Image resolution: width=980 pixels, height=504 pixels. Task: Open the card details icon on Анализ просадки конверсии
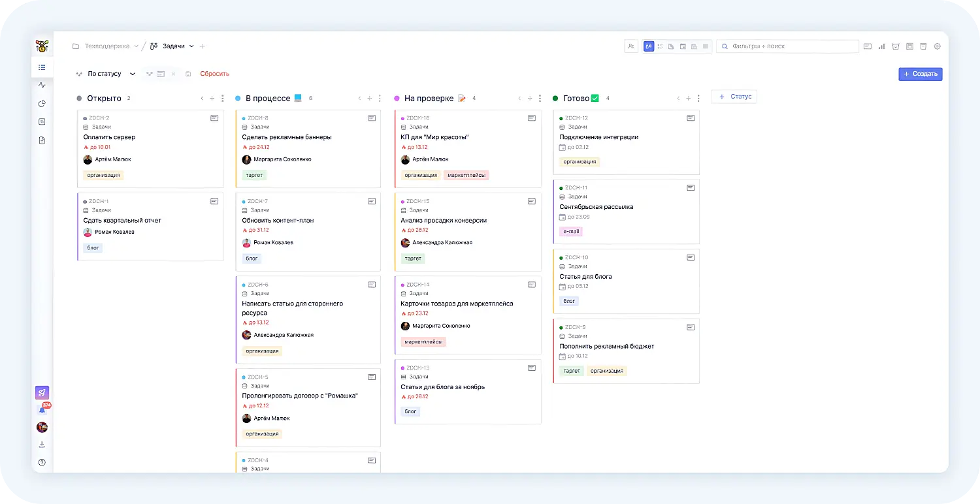tap(532, 201)
